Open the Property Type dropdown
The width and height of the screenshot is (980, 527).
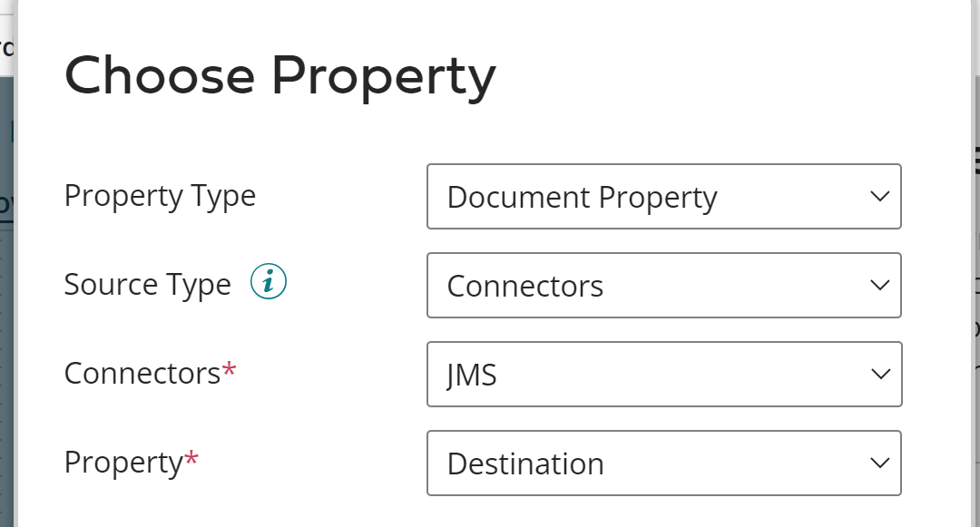point(664,196)
